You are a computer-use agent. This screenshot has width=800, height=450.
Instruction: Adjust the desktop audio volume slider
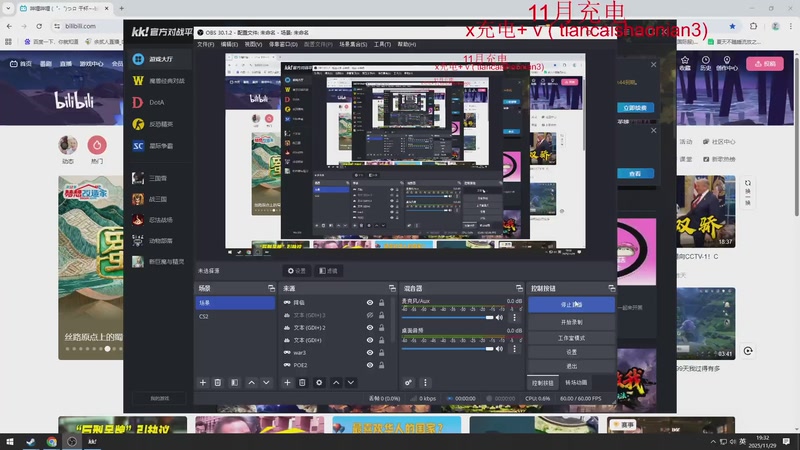click(447, 349)
